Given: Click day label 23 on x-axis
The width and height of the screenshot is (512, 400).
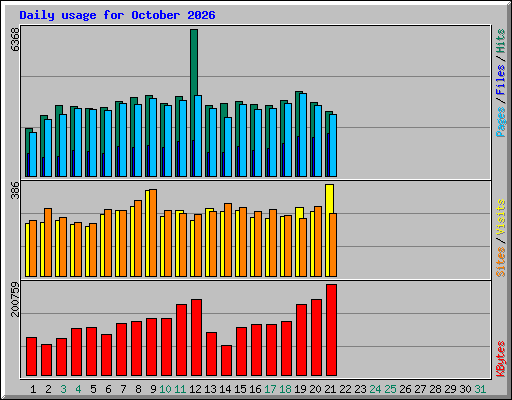Looking at the screenshot, I should (x=360, y=389).
